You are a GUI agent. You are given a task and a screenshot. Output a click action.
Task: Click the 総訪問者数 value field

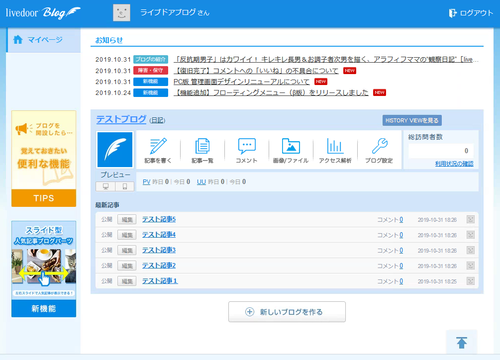[x=441, y=151]
